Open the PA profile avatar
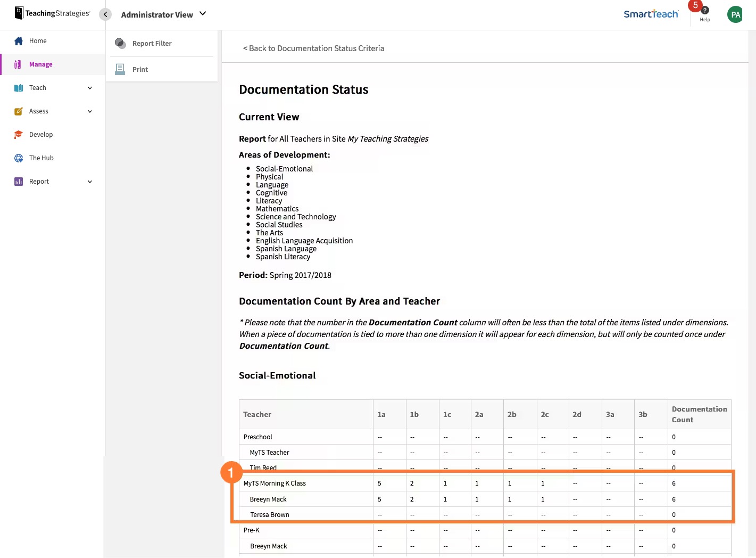Image resolution: width=756 pixels, height=558 pixels. [735, 14]
